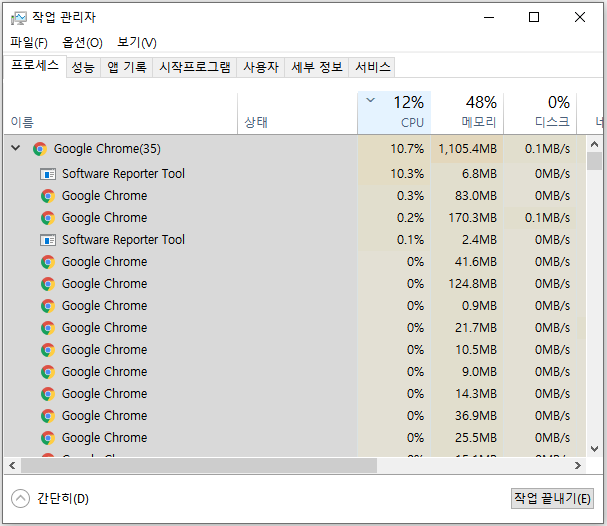Open the 시작프로그램 tab

tap(195, 67)
